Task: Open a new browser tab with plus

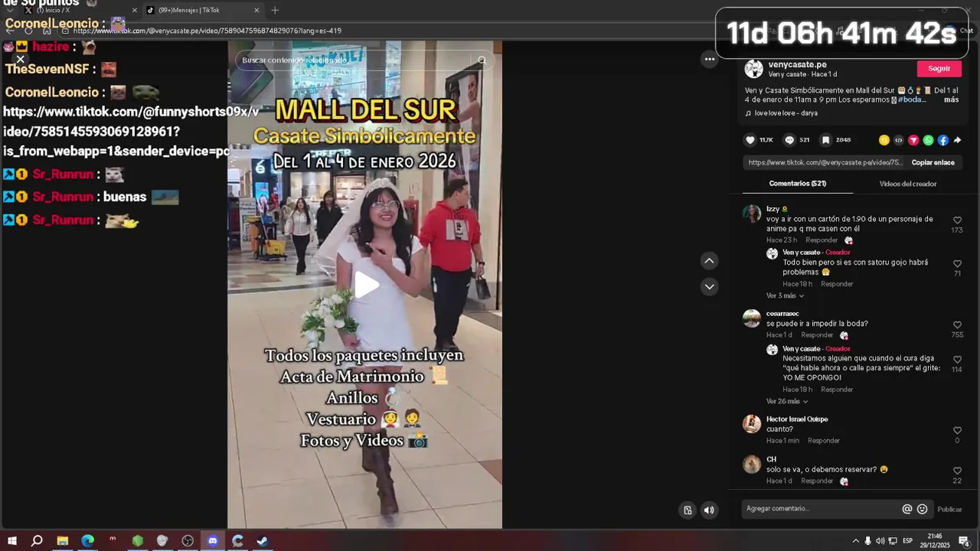Action: 275,10
